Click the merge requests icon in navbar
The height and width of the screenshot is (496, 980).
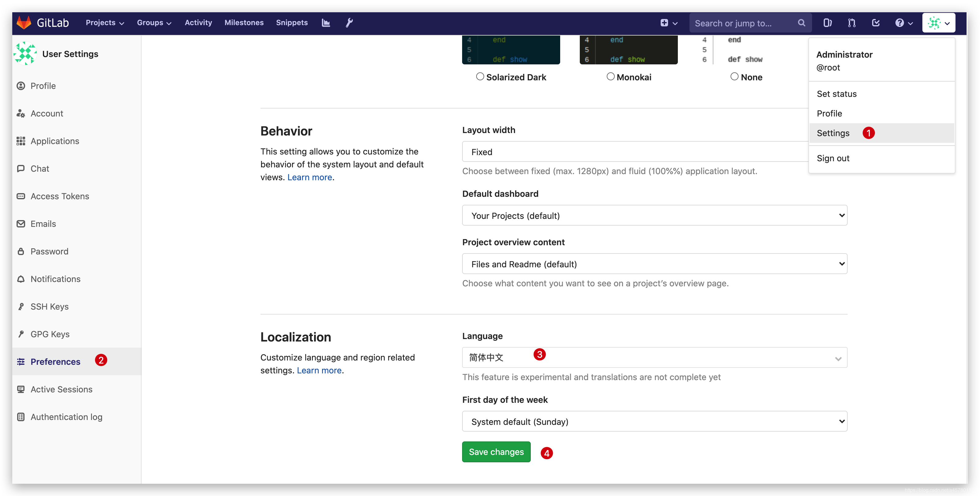(x=852, y=23)
